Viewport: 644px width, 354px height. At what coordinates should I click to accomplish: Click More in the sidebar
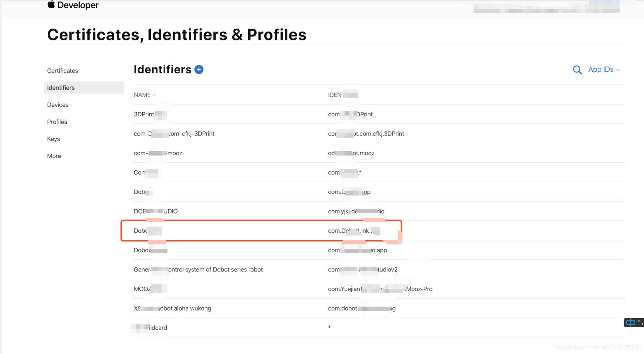point(54,156)
